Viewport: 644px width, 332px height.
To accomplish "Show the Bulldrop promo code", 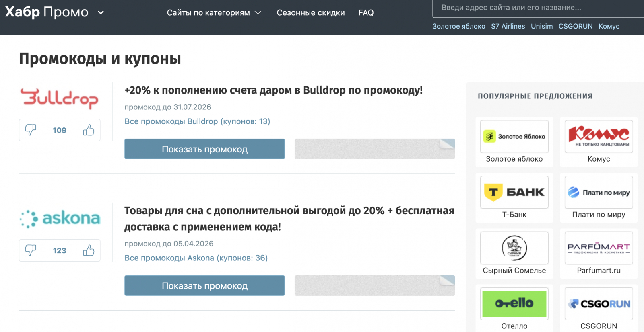I will (204, 149).
